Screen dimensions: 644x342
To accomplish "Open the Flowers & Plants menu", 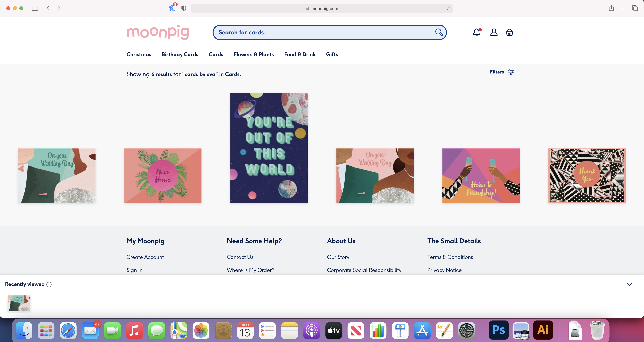I will coord(254,54).
